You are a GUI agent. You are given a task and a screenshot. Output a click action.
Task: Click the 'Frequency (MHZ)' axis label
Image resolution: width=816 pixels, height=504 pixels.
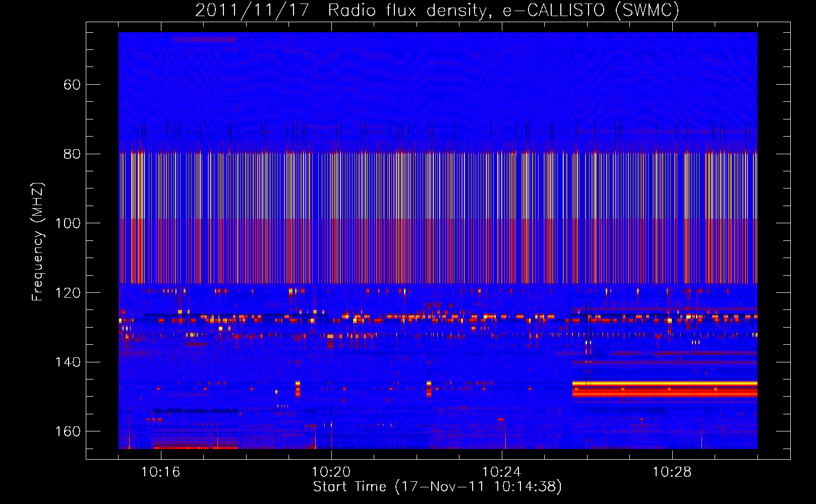pyautogui.click(x=38, y=241)
